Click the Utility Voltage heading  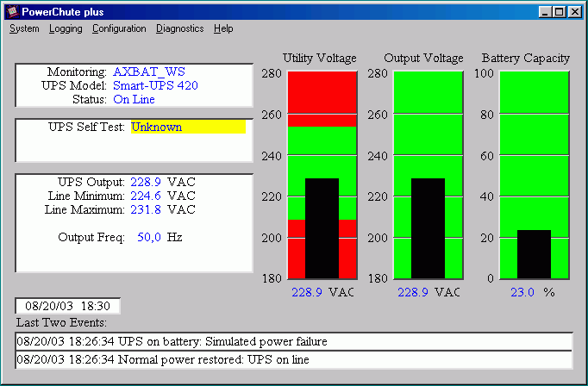320,58
